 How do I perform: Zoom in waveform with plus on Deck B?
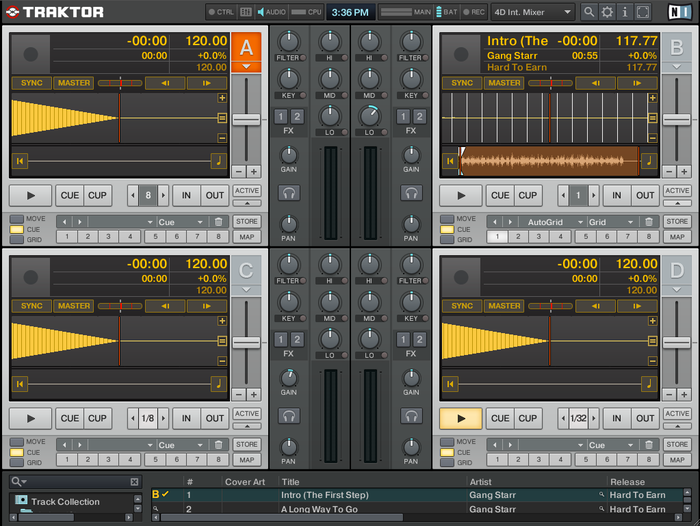[x=652, y=98]
